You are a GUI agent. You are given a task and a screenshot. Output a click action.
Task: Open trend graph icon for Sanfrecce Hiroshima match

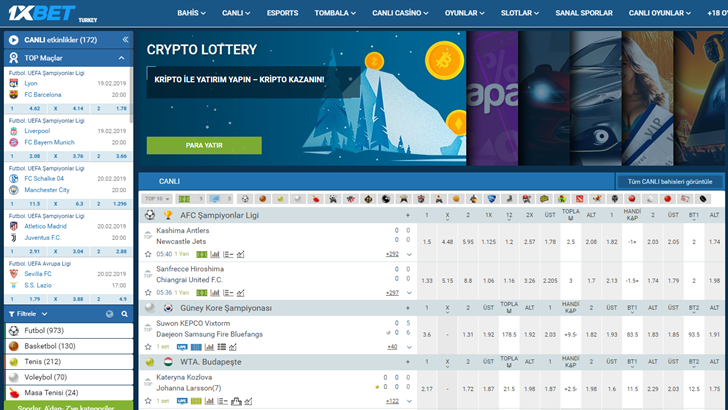[x=240, y=293]
